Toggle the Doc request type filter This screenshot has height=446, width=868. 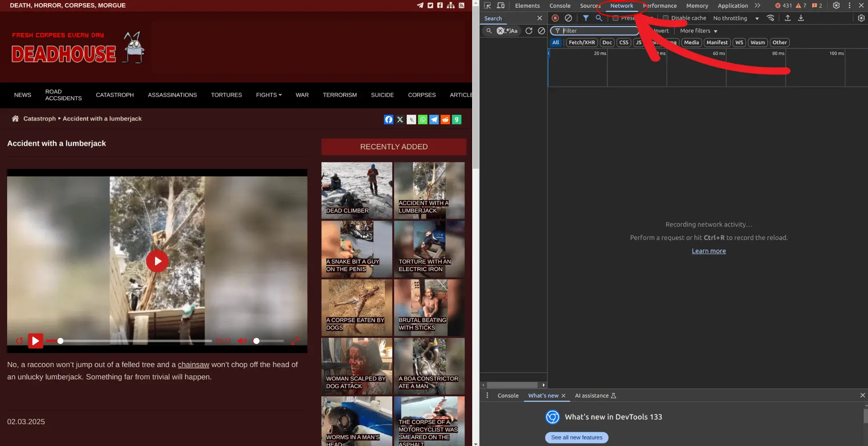tap(607, 42)
